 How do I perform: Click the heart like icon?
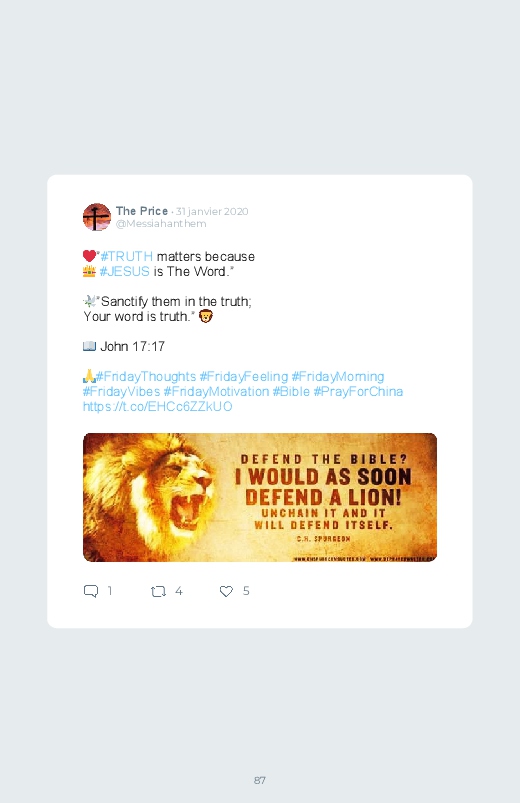226,591
